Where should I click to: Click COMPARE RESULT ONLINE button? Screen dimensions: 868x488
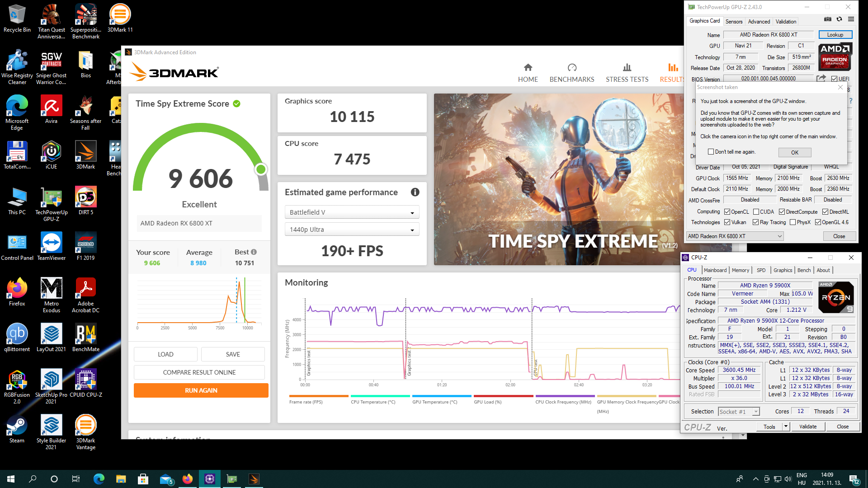[x=199, y=372]
